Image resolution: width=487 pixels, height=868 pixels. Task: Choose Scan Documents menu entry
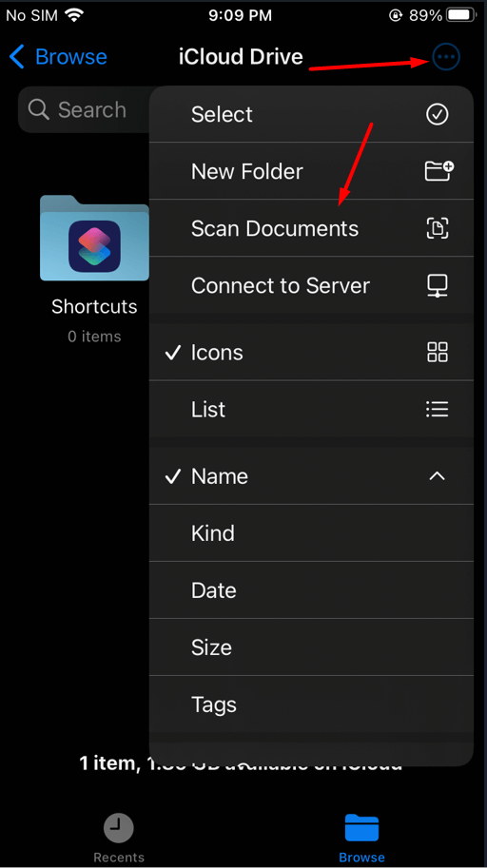pyautogui.click(x=311, y=228)
